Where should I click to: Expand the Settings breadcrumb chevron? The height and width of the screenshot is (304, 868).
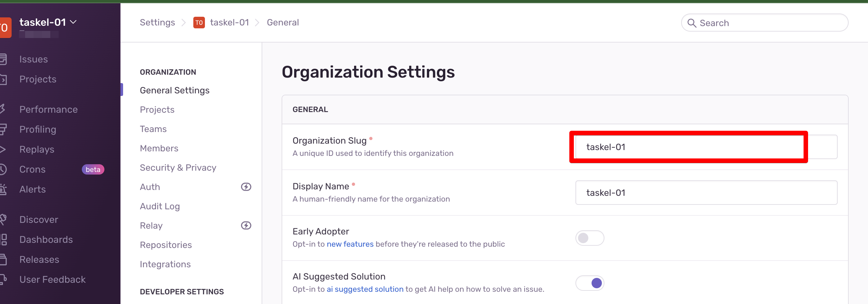184,23
